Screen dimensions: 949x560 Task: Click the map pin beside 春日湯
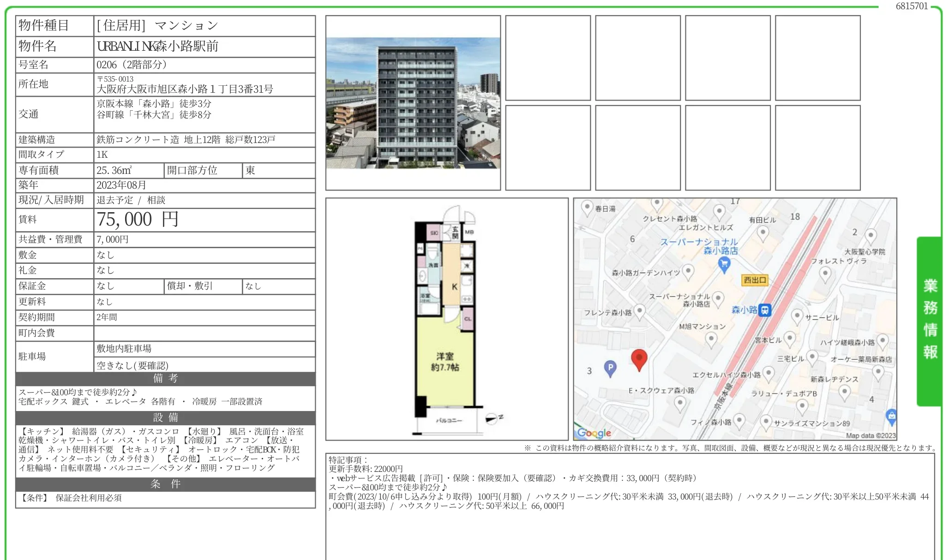587,208
